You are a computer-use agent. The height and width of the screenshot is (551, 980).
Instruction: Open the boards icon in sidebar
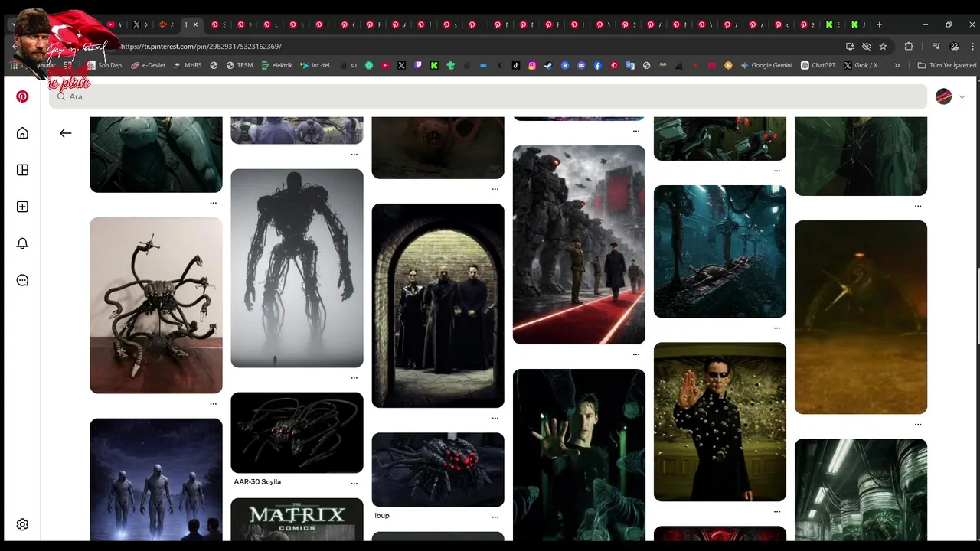pyautogui.click(x=22, y=170)
